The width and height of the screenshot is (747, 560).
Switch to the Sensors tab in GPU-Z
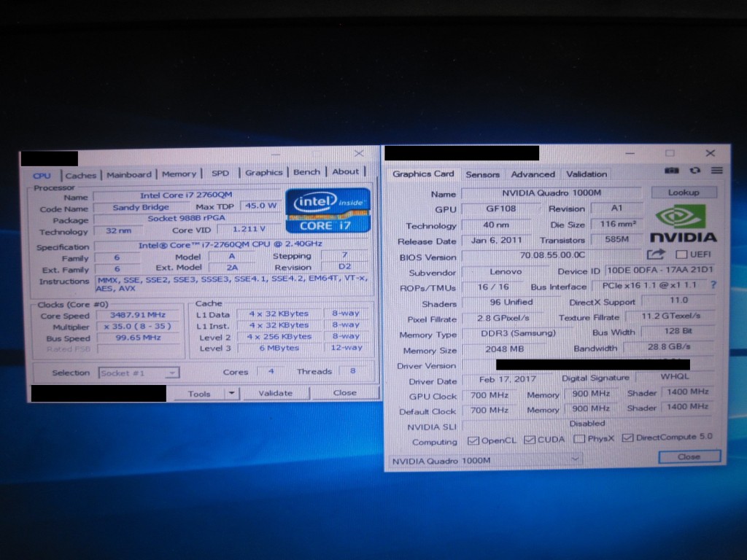pyautogui.click(x=483, y=174)
